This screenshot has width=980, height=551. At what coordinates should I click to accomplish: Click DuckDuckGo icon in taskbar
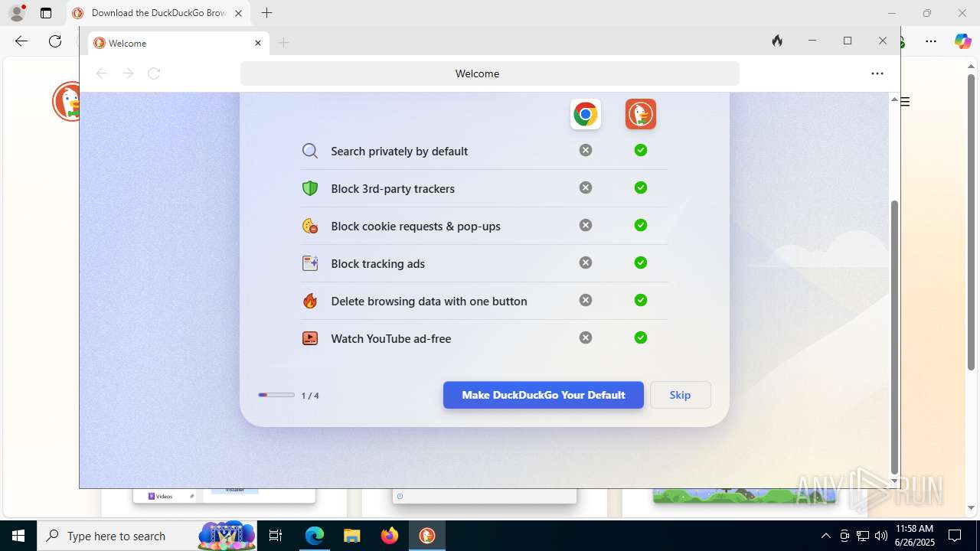[427, 536]
